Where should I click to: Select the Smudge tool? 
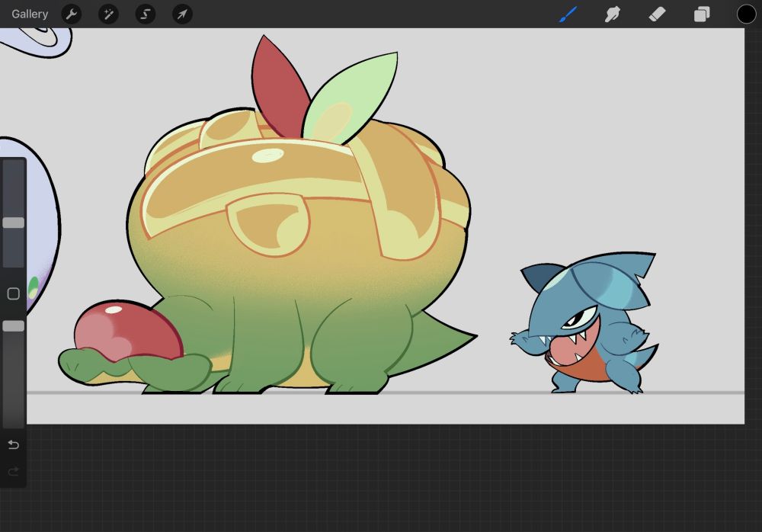pyautogui.click(x=613, y=14)
